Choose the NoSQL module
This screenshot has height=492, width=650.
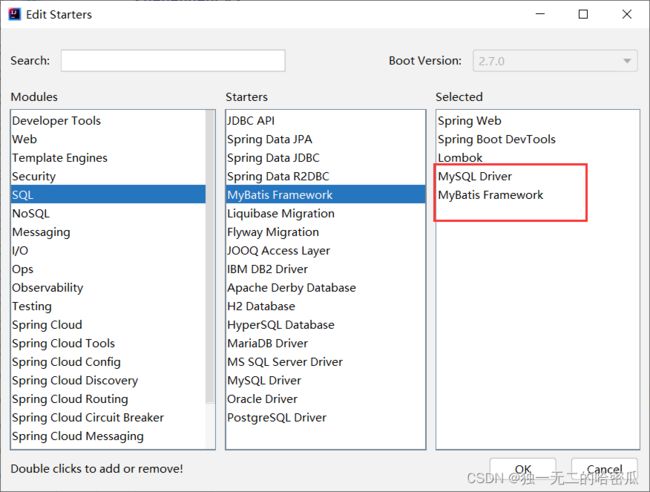[30, 214]
